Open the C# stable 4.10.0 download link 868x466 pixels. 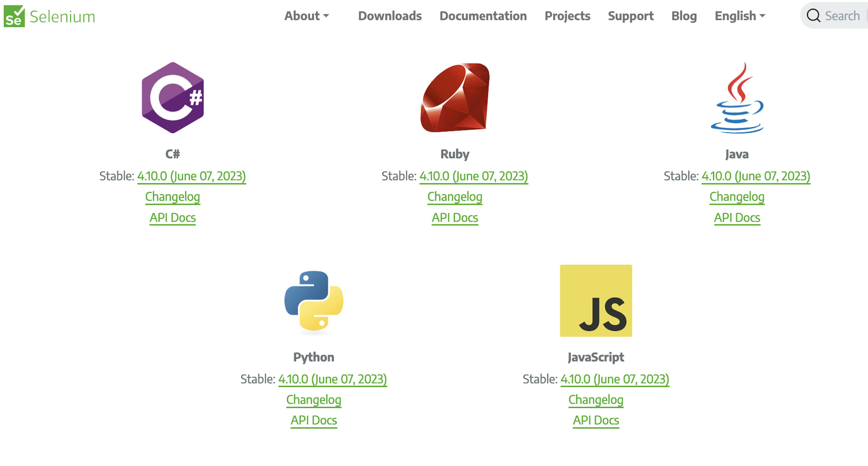point(191,176)
